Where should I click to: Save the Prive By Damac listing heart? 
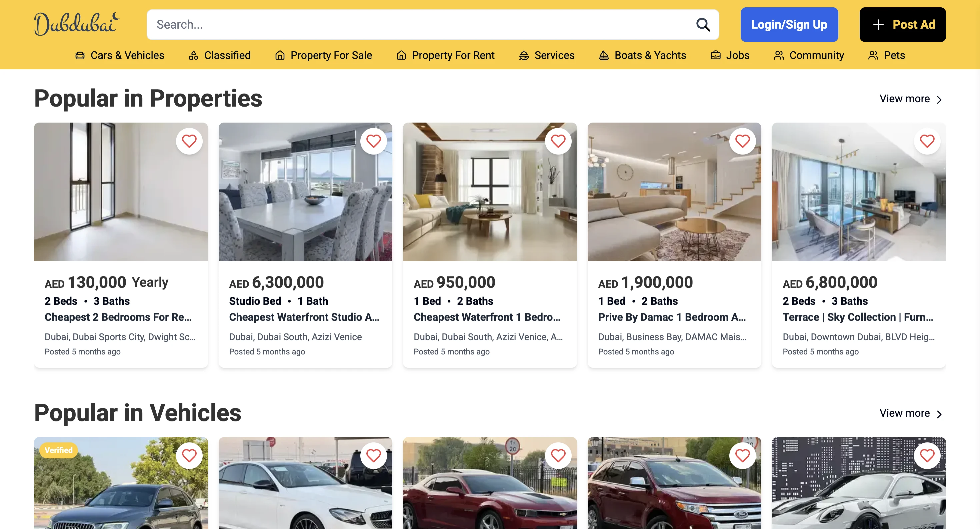pyautogui.click(x=742, y=141)
